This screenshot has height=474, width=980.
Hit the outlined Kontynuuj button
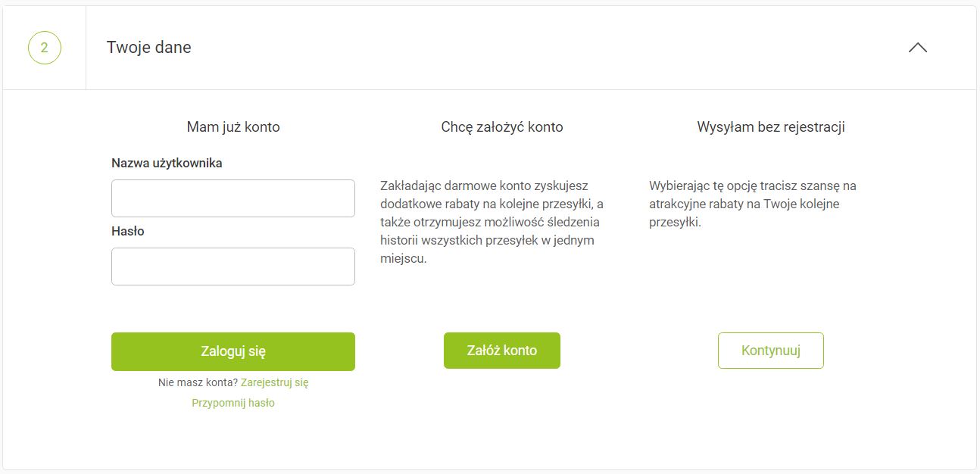tap(770, 351)
